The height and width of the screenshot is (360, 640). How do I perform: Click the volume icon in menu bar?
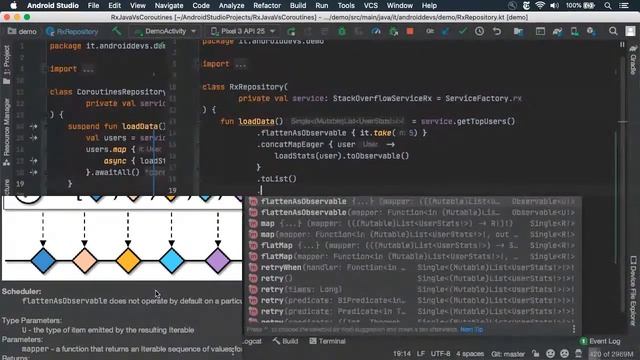pyautogui.click(x=554, y=6)
